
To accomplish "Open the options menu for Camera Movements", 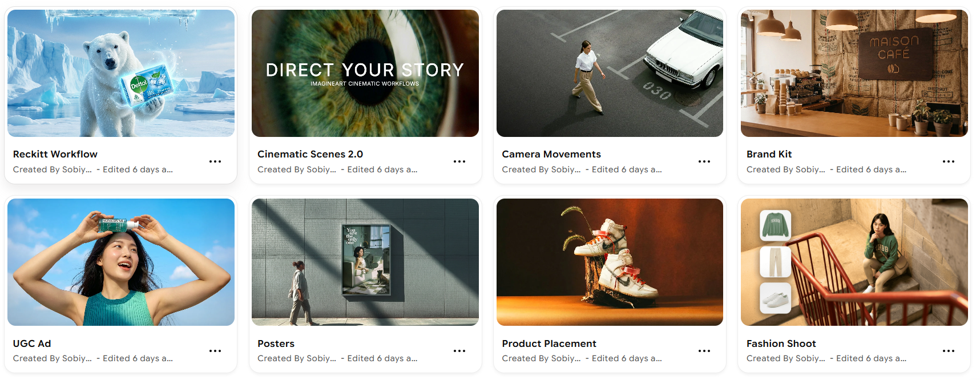I will click(x=704, y=161).
